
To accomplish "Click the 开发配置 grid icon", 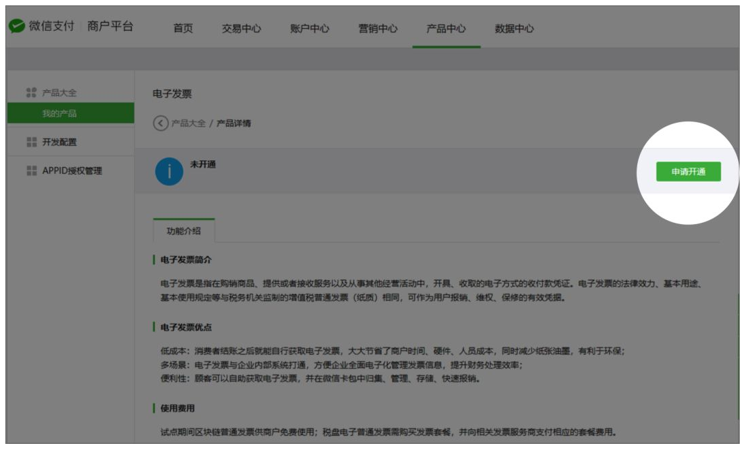I will 31,142.
